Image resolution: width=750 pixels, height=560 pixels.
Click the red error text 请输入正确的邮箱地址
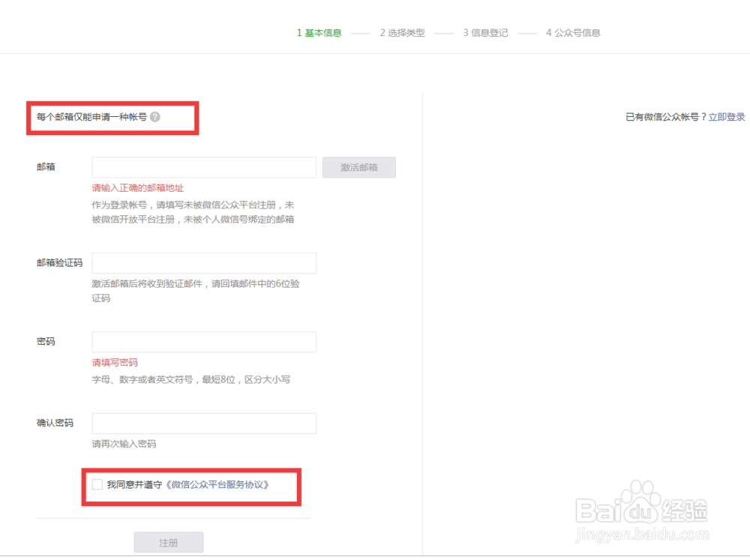coord(137,188)
